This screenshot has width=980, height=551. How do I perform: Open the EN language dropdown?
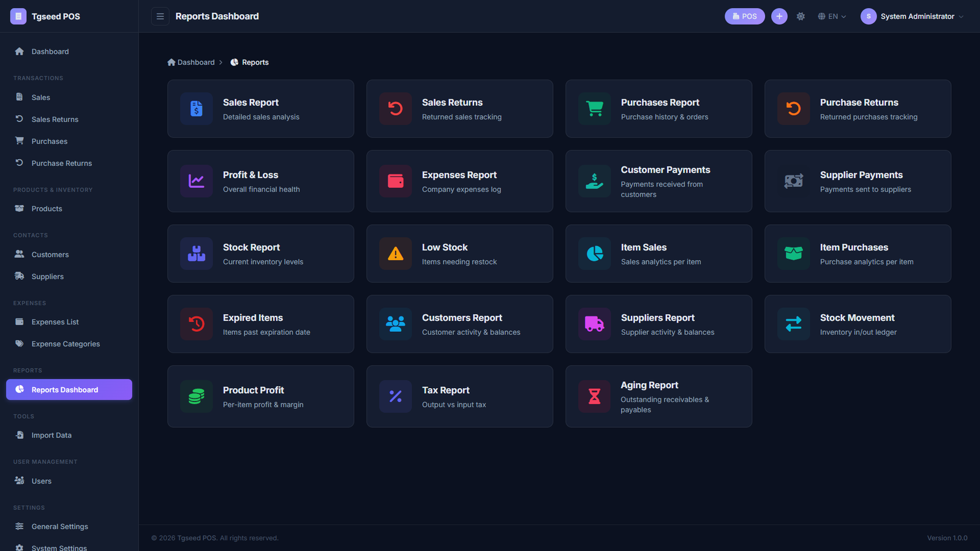click(832, 17)
